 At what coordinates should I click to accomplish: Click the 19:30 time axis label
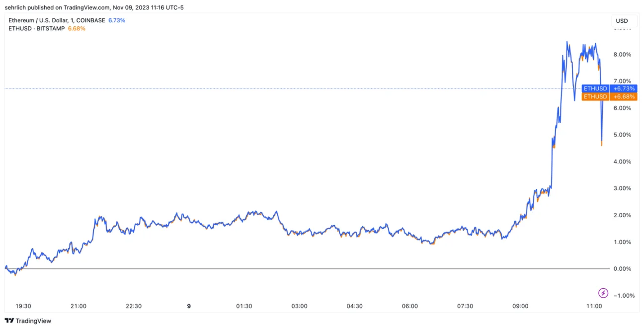point(23,306)
